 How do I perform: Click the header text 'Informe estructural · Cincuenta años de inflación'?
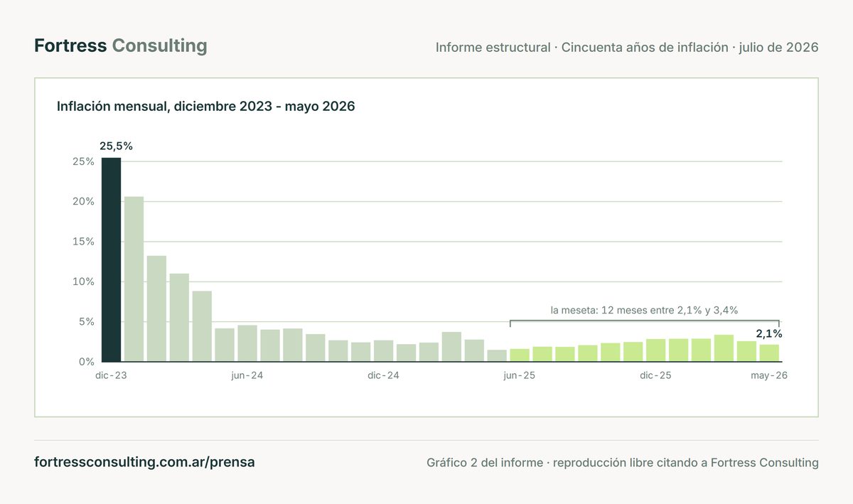[x=581, y=48]
